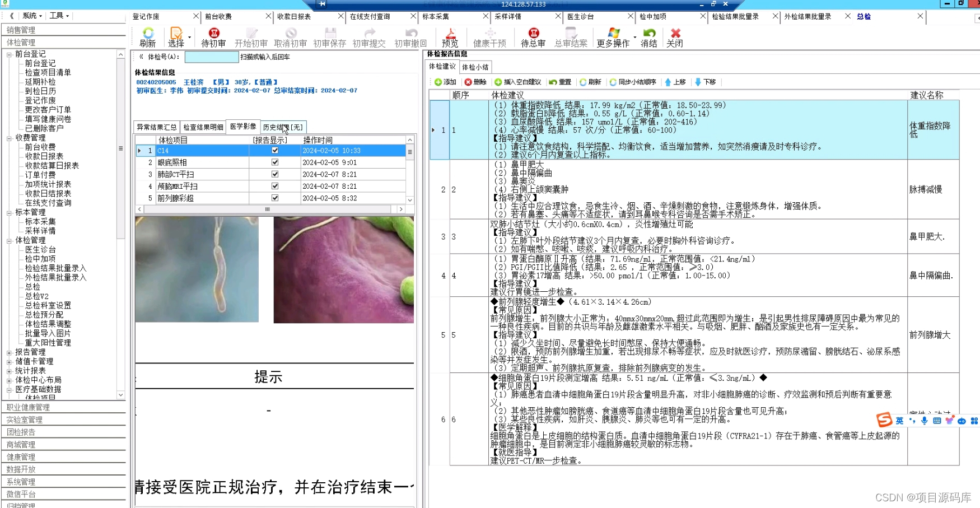Toggle report display checkbox for 眼底照相
The height and width of the screenshot is (508, 980).
click(x=275, y=162)
